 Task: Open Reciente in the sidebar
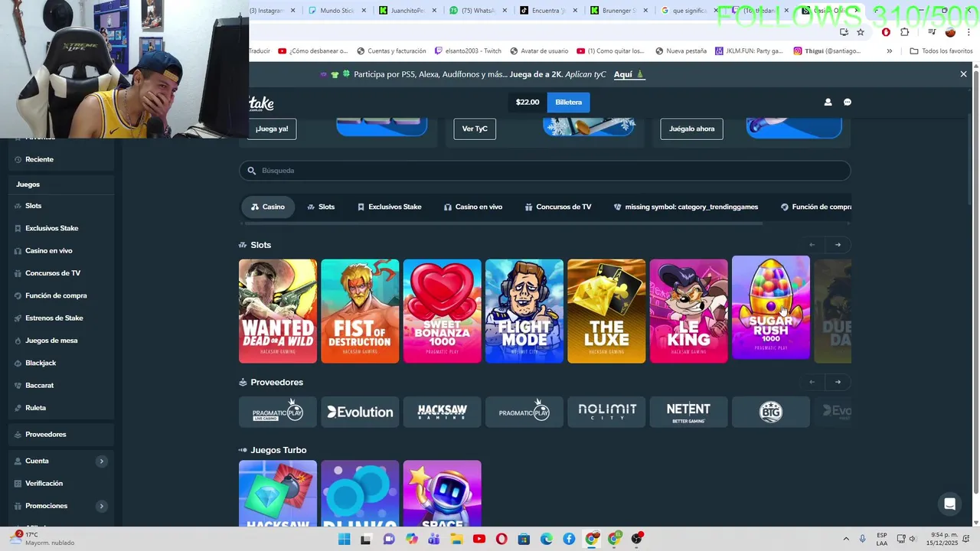point(39,159)
